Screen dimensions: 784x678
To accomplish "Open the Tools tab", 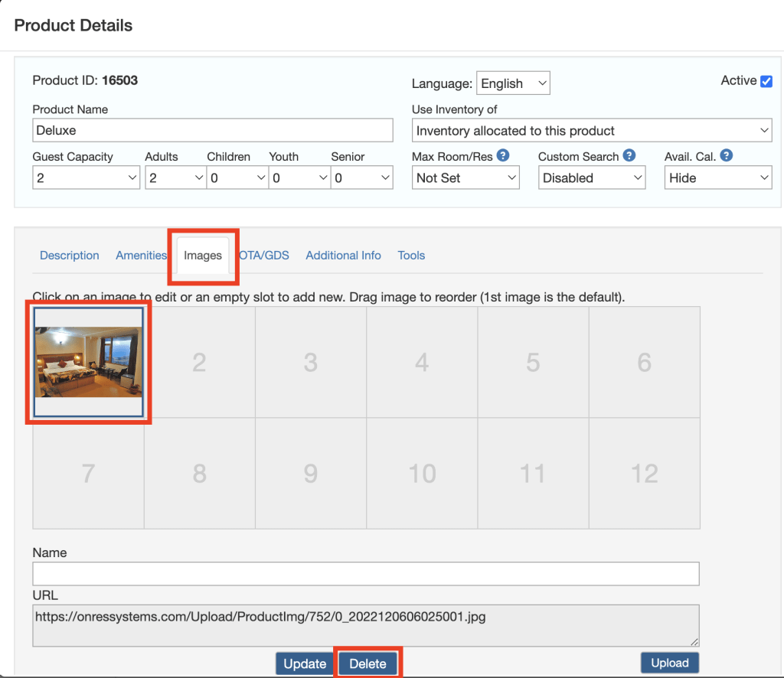I will (x=411, y=256).
